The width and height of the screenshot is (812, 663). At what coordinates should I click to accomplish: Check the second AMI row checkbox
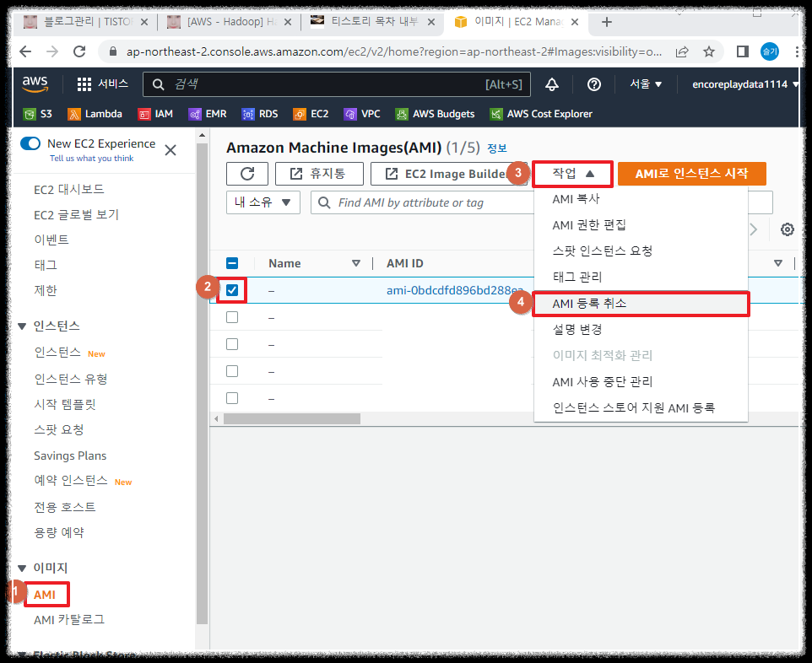pyautogui.click(x=232, y=317)
